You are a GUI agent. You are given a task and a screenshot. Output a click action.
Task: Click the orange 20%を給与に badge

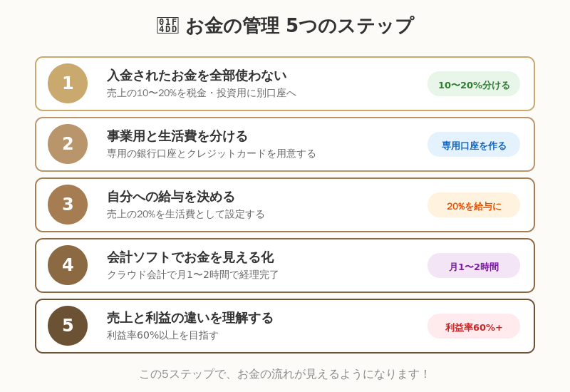point(474,205)
